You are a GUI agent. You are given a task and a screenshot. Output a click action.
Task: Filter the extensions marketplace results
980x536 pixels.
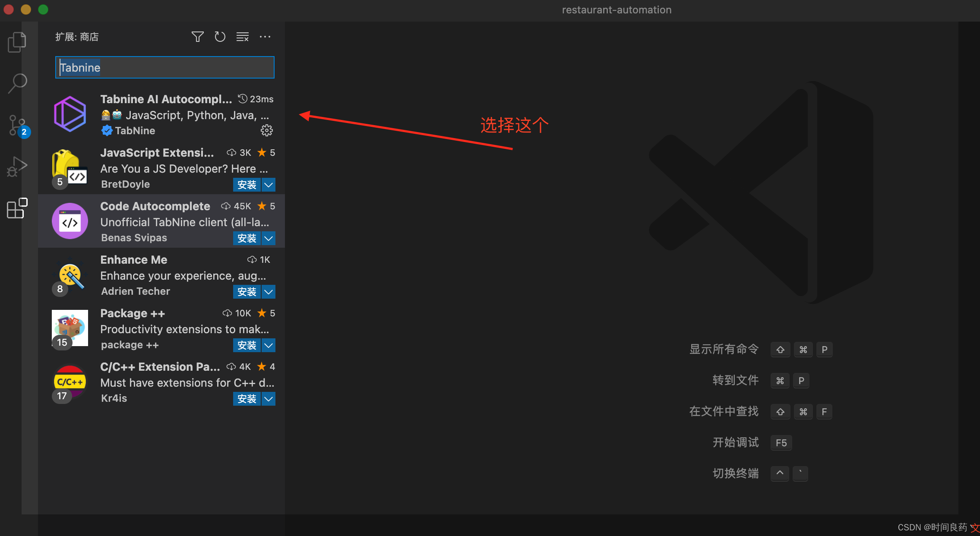[x=197, y=37]
